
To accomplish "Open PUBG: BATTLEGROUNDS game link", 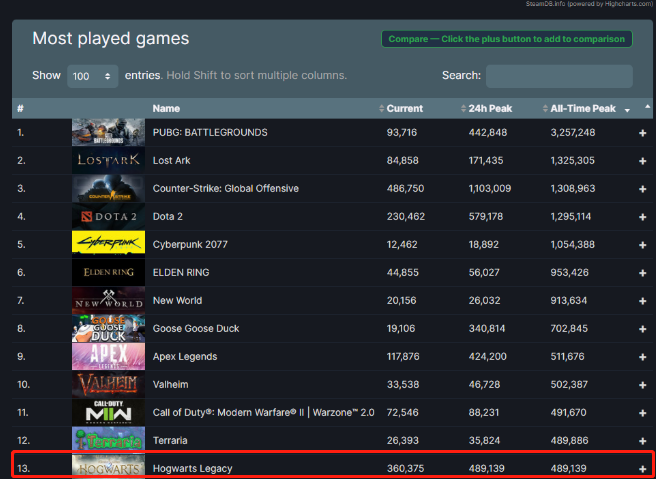I will coord(210,133).
